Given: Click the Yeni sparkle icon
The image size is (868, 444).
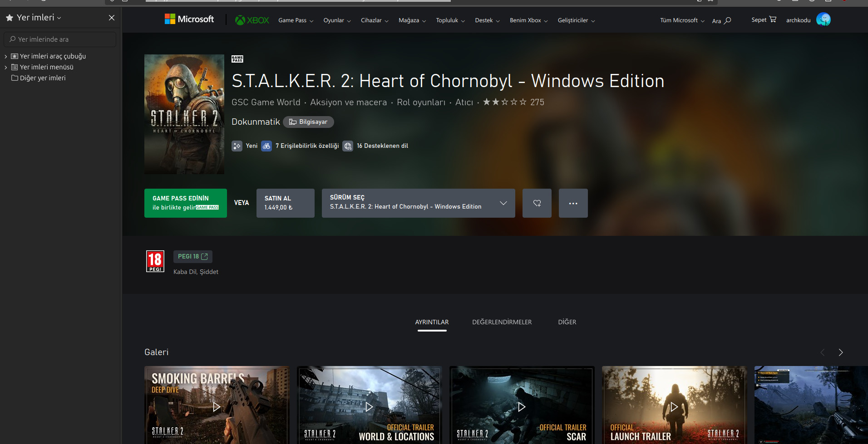Looking at the screenshot, I should (x=237, y=146).
